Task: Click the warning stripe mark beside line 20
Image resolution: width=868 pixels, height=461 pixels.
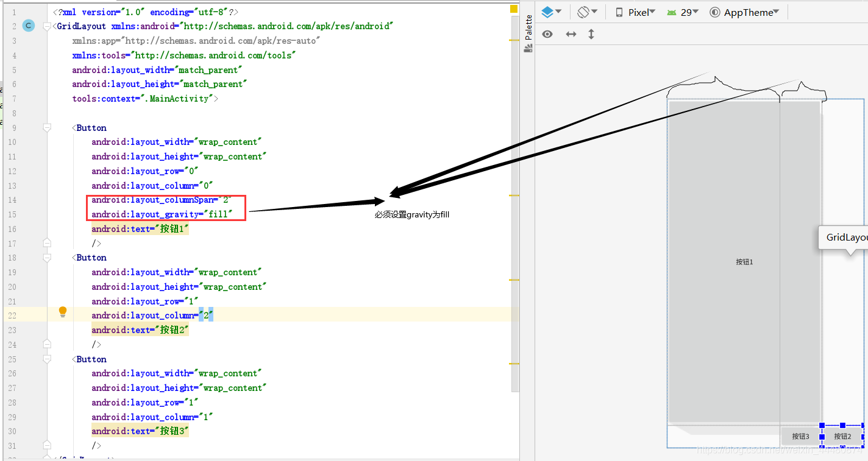Action: pyautogui.click(x=514, y=280)
